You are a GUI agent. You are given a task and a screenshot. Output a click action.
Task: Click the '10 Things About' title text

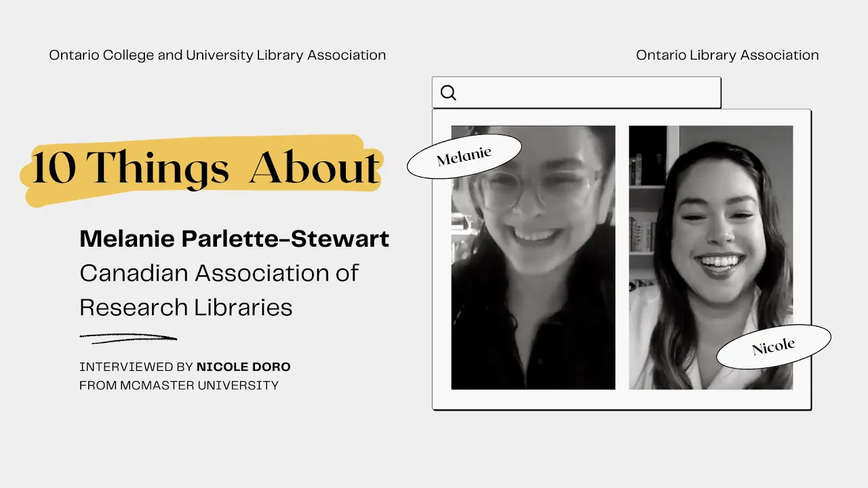pyautogui.click(x=205, y=168)
